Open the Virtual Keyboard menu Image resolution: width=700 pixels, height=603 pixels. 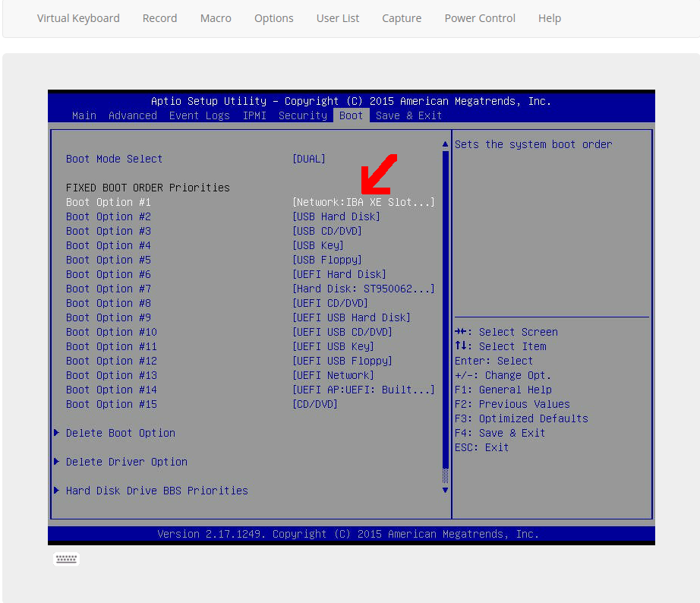78,18
